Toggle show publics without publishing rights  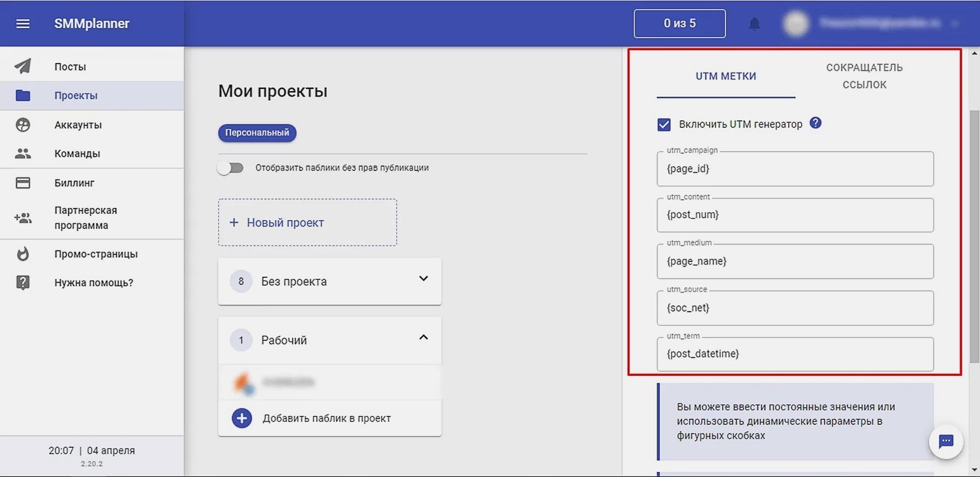[230, 169]
